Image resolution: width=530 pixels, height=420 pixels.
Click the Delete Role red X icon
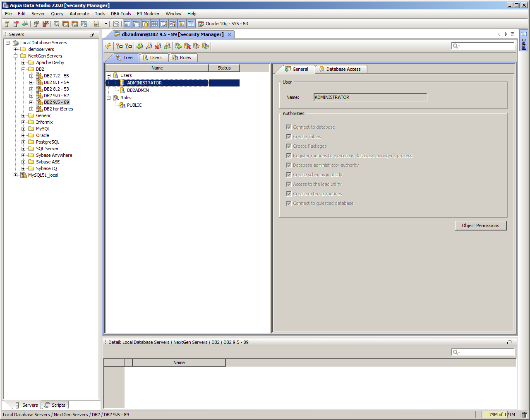click(187, 46)
